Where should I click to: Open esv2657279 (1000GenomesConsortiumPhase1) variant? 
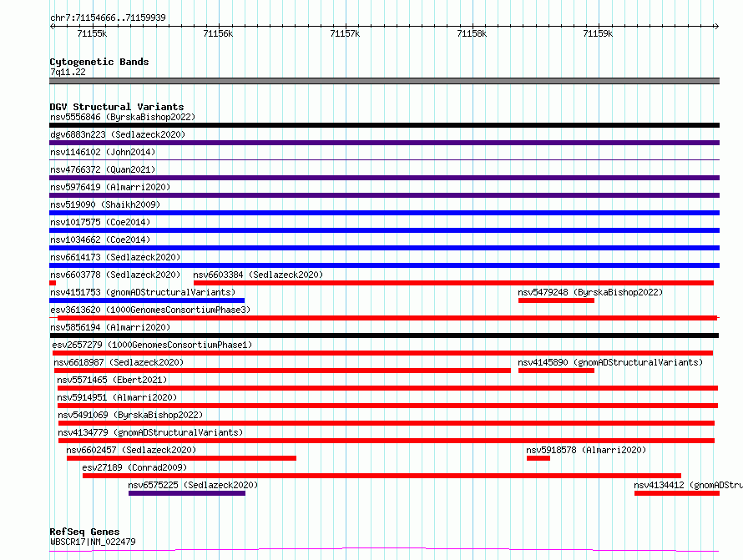pos(152,345)
